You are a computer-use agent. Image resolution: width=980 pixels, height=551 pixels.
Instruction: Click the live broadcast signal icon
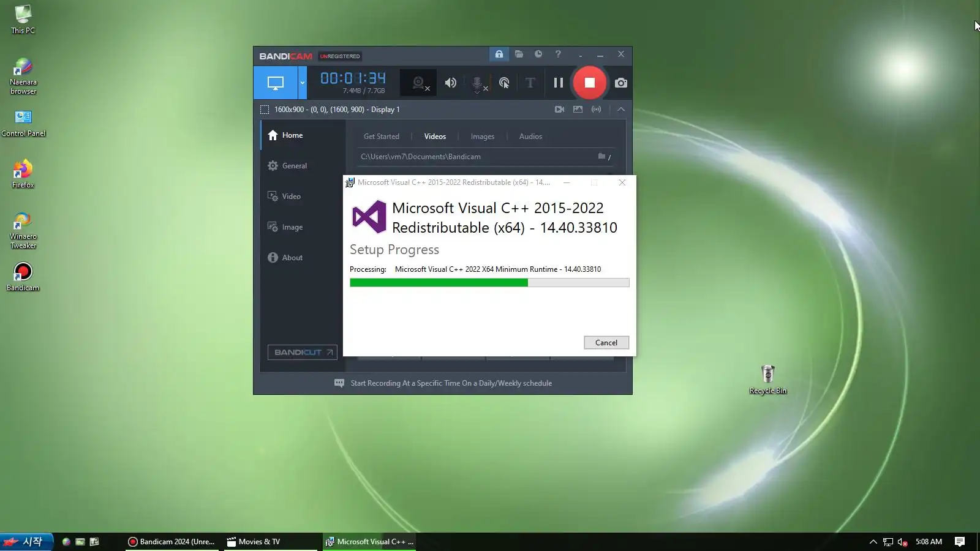pos(596,110)
